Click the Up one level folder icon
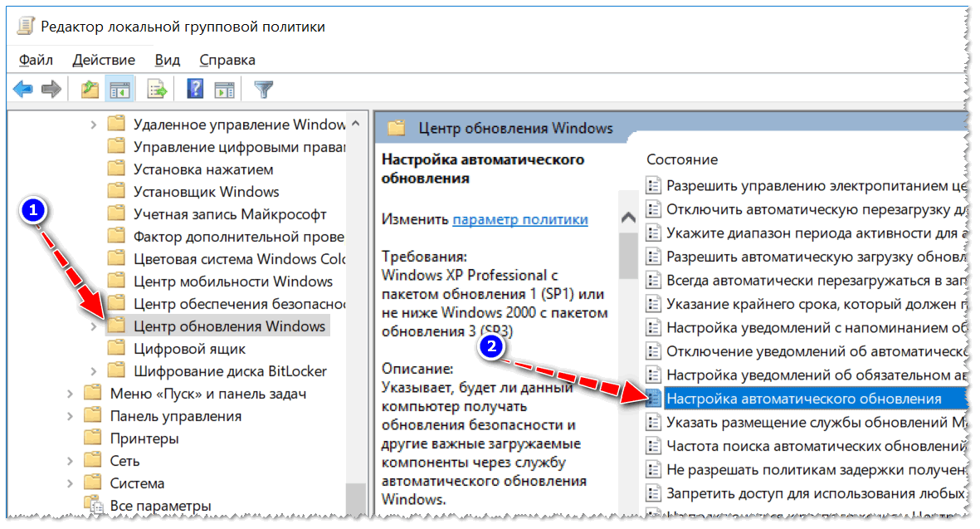The height and width of the screenshot is (529, 980). pyautogui.click(x=90, y=90)
